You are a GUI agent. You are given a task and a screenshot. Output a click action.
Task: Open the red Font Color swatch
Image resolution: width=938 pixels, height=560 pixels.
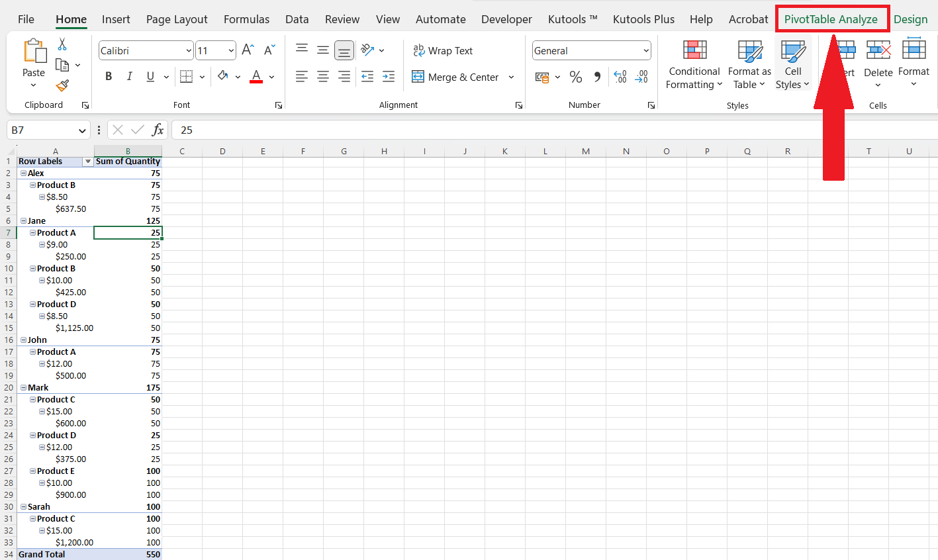click(x=256, y=77)
